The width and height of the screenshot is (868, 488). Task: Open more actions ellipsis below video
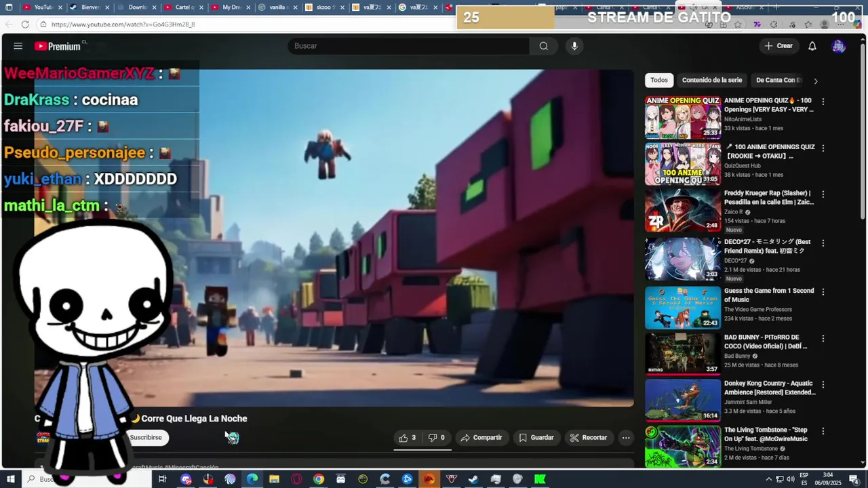626,438
